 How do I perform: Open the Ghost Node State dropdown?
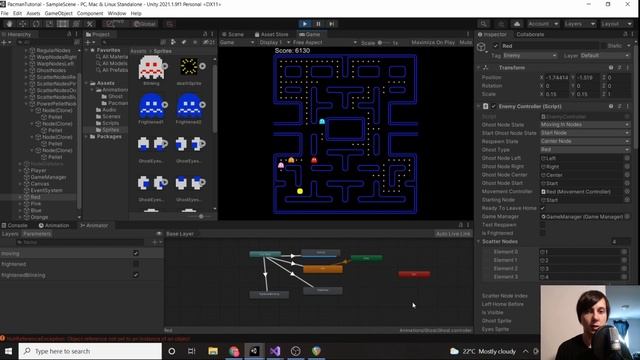pyautogui.click(x=585, y=124)
